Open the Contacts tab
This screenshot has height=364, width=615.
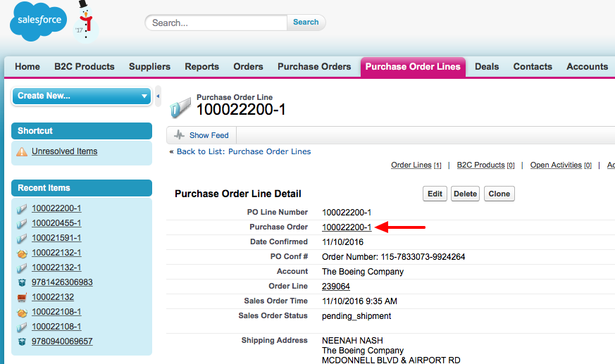(x=533, y=67)
